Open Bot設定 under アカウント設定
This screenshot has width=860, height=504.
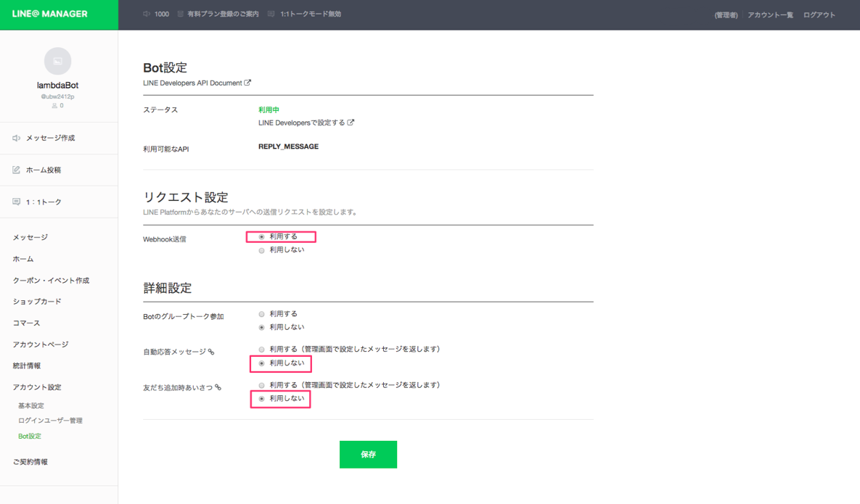pyautogui.click(x=30, y=436)
